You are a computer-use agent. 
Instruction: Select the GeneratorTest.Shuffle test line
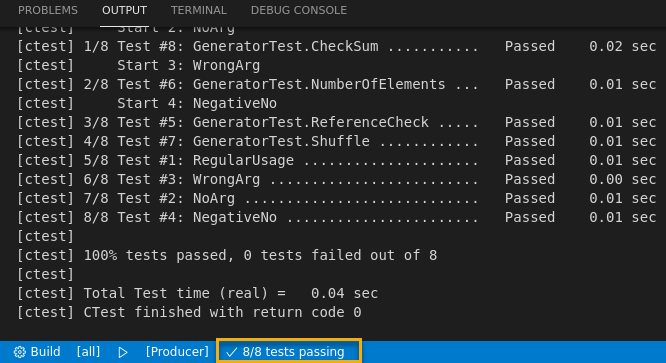click(x=337, y=141)
